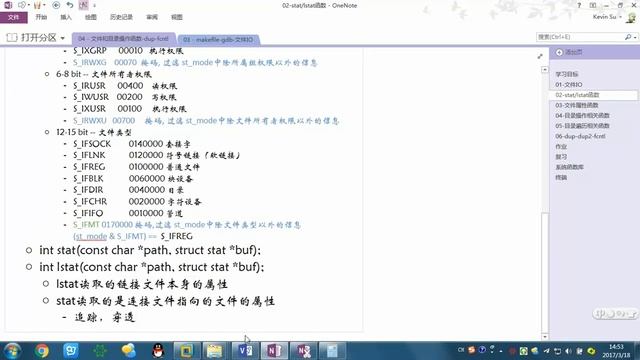The width and height of the screenshot is (640, 360).
Task: Select the pen highlighter quick access icon
Action: (x=37, y=5)
